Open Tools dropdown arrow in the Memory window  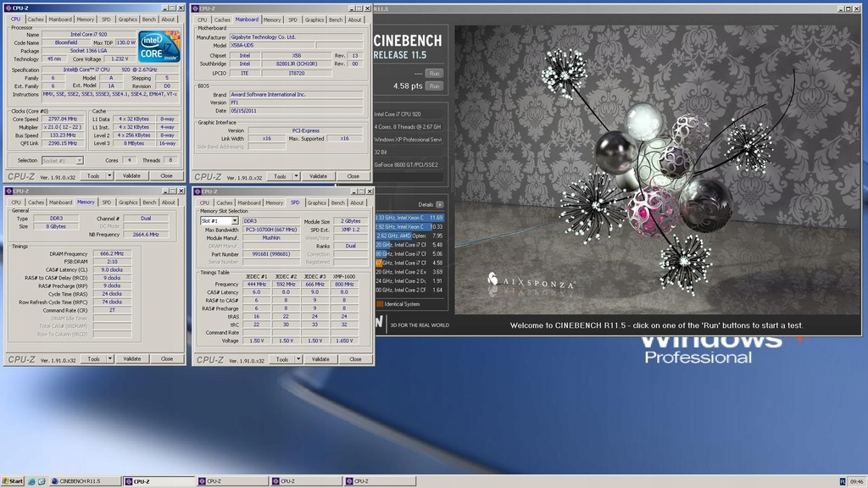(x=110, y=359)
